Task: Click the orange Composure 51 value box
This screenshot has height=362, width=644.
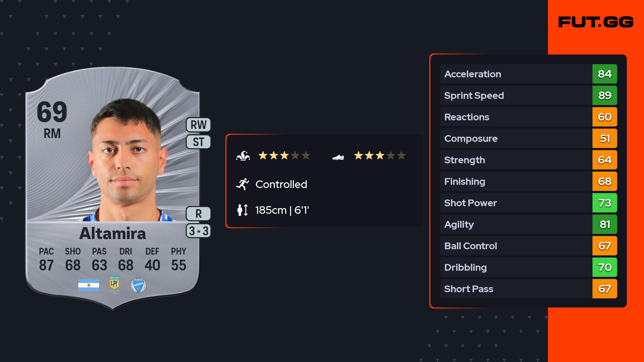Action: pos(605,138)
